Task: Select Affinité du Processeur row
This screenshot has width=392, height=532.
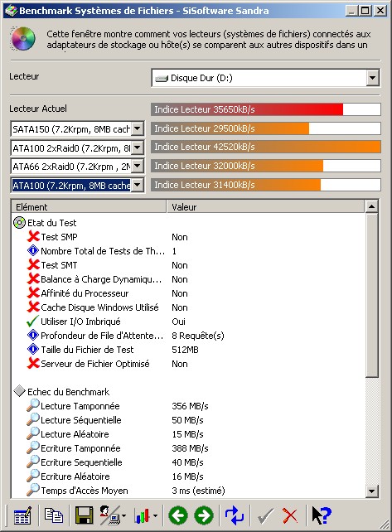Action: click(188, 293)
